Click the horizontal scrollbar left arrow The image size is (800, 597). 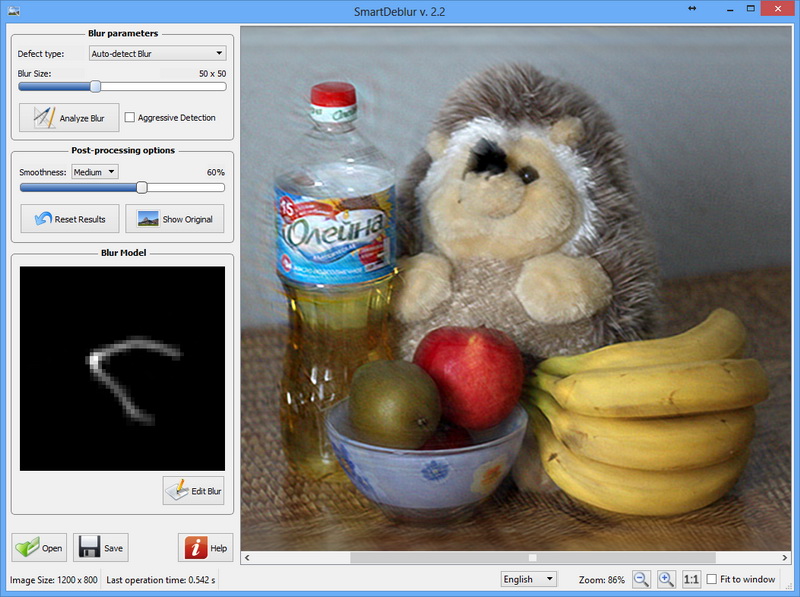247,558
